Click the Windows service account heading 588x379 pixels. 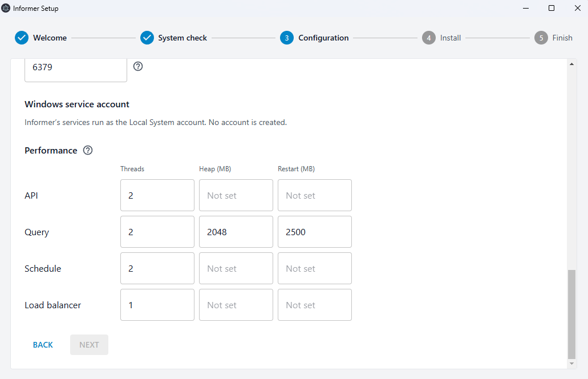[x=77, y=104]
